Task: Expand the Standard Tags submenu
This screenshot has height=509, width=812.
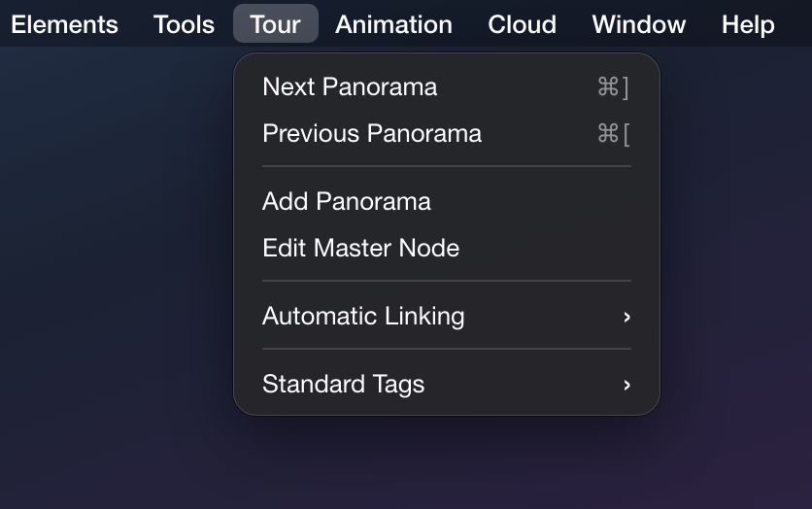Action: tap(447, 385)
